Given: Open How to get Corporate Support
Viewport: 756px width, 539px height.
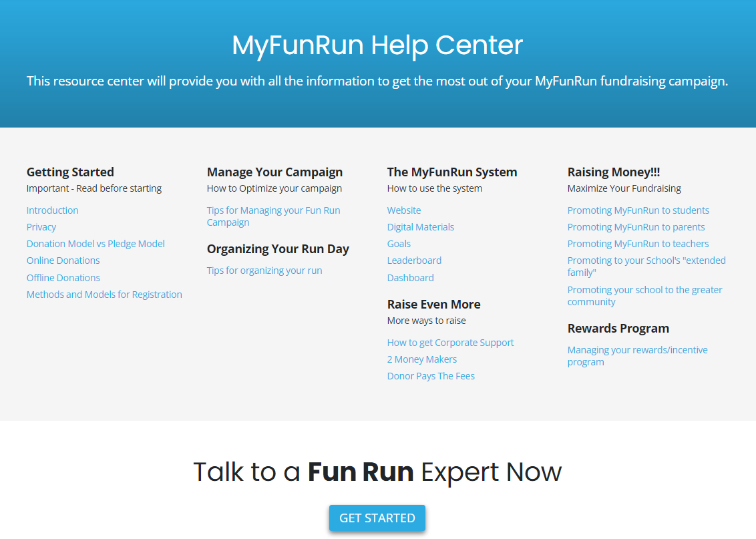Looking at the screenshot, I should coord(450,343).
